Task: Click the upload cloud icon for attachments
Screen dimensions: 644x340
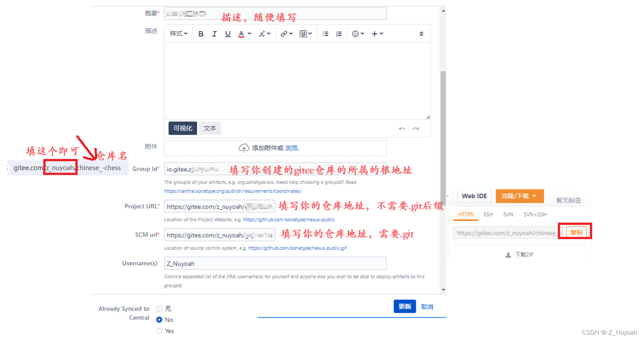Action: [x=244, y=148]
